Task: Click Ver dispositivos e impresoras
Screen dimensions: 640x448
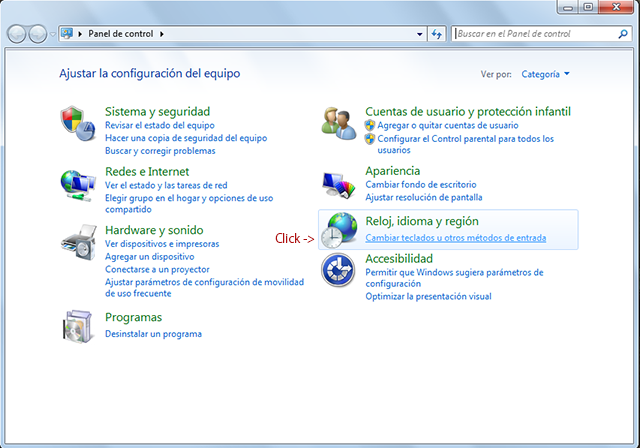Action: (x=162, y=244)
